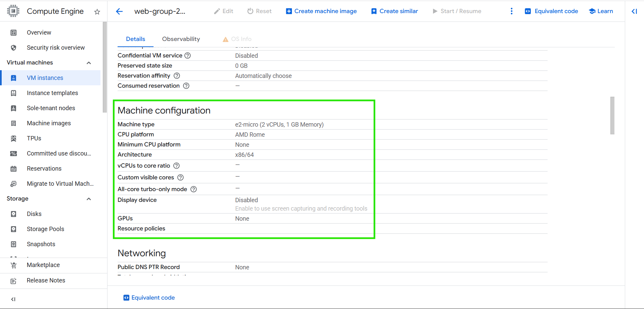
Task: Click the Edit button
Action: [x=223, y=11]
